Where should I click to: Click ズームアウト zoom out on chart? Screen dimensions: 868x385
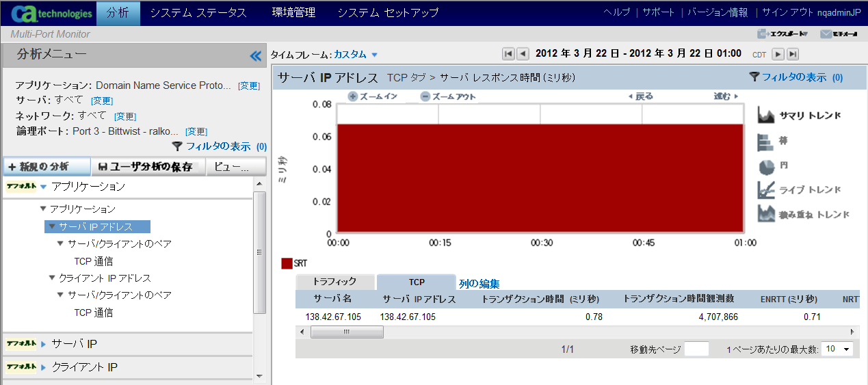tap(448, 96)
